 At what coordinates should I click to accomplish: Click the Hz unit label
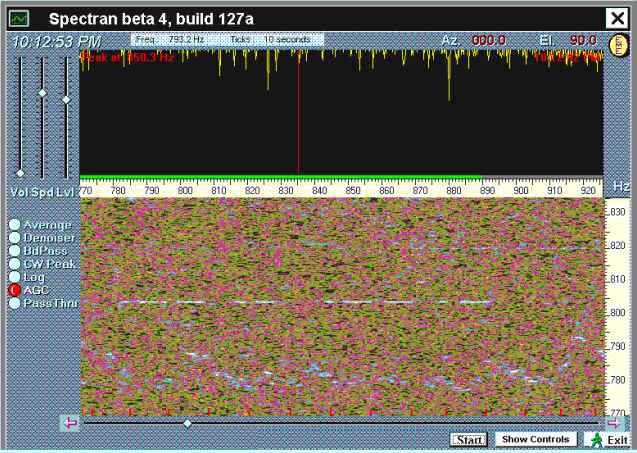621,187
